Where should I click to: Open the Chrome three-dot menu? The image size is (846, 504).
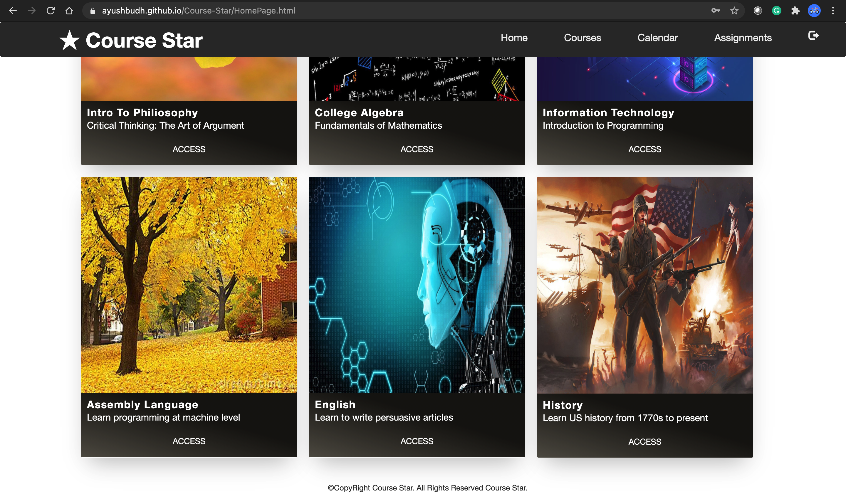(833, 11)
